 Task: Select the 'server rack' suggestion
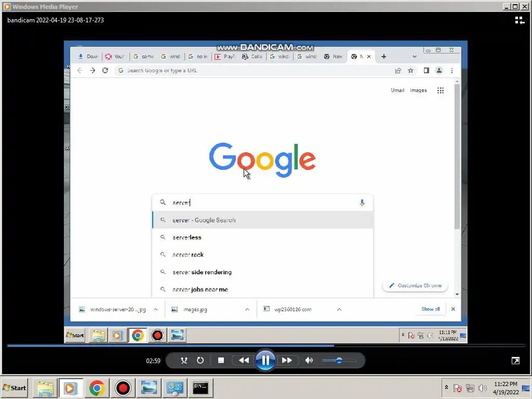[262, 255]
